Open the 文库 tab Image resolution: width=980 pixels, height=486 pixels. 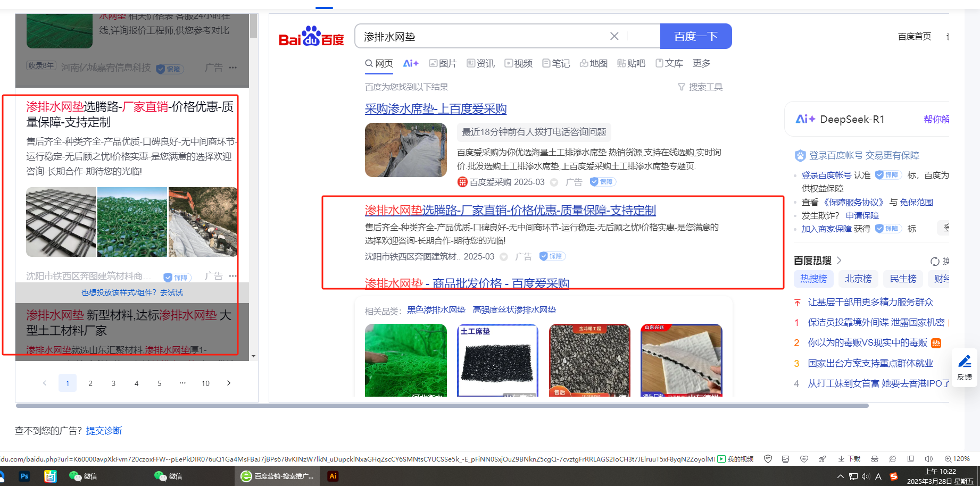[x=669, y=63]
